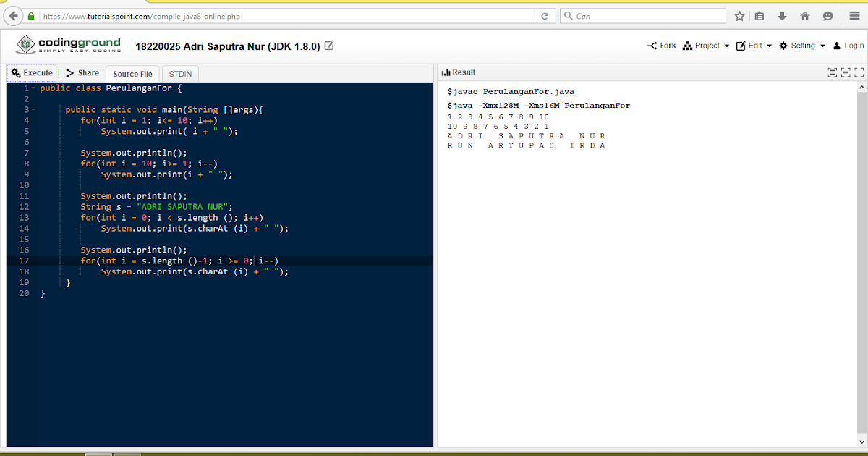
Task: Expand Result panel to fullscreen icon
Action: tap(859, 72)
